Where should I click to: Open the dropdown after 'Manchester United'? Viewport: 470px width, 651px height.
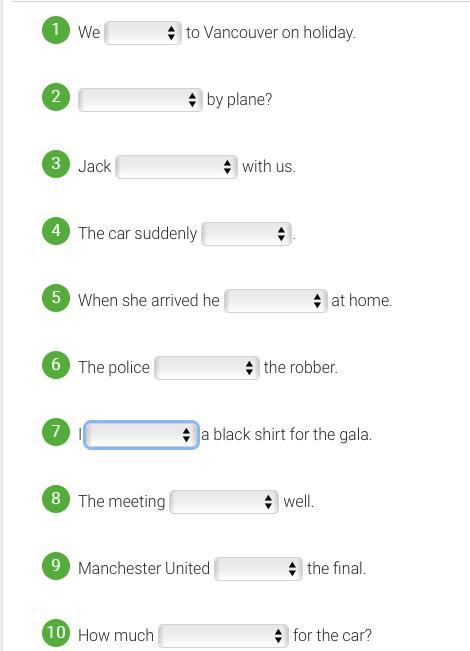tap(258, 569)
